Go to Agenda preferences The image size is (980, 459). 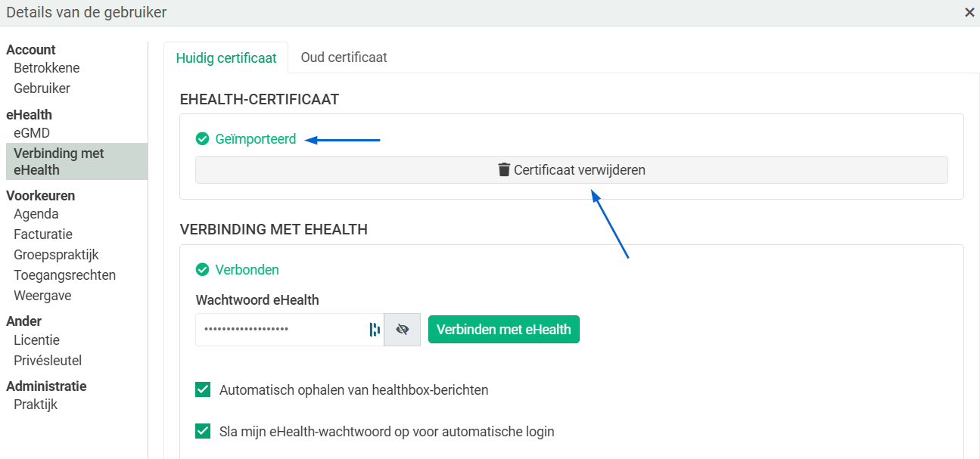(36, 214)
